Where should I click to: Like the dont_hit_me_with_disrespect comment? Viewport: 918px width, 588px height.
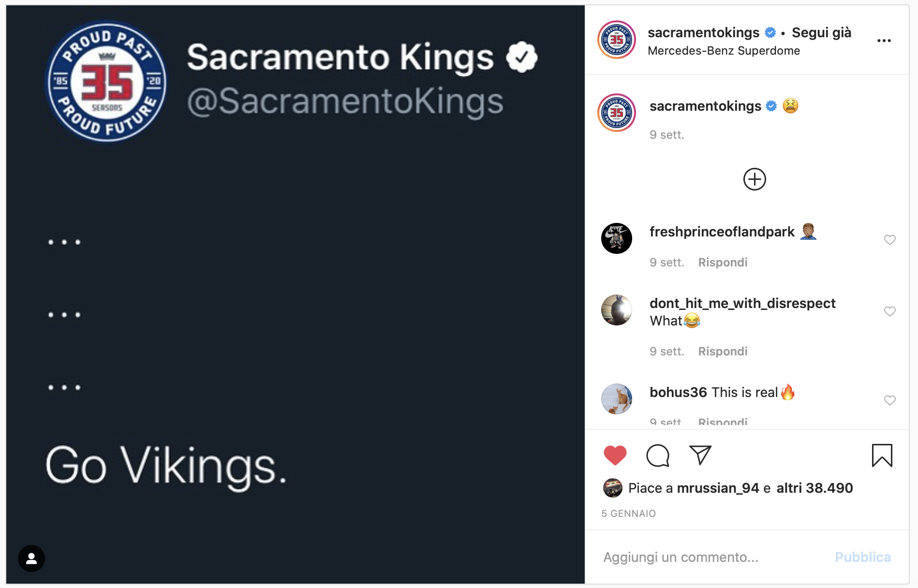[x=889, y=311]
